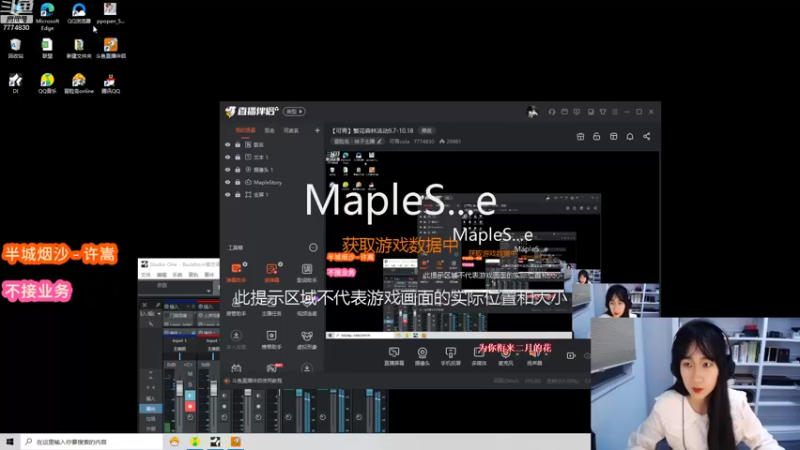Open the 斗鱼直播伴侣使用教程 link
800x450 pixels.
tap(257, 381)
